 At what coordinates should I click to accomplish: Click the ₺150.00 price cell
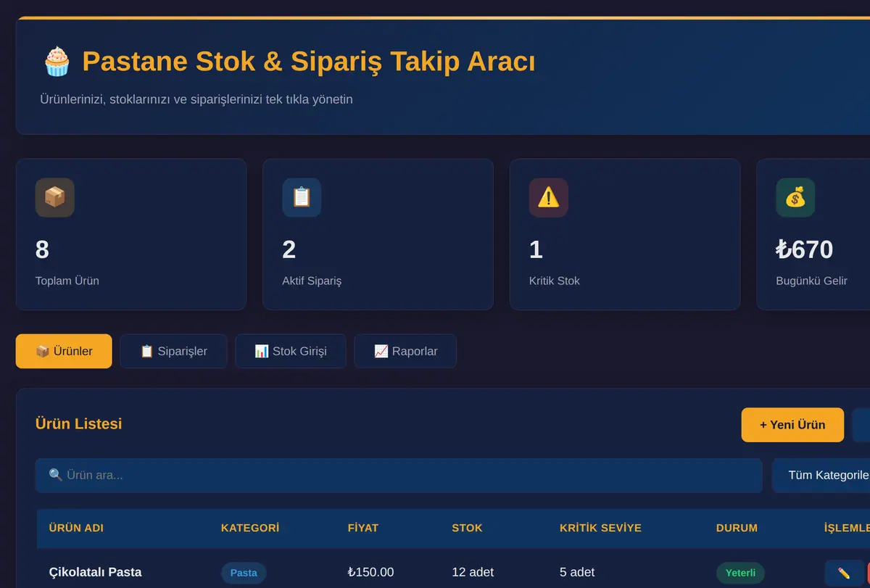coord(370,572)
